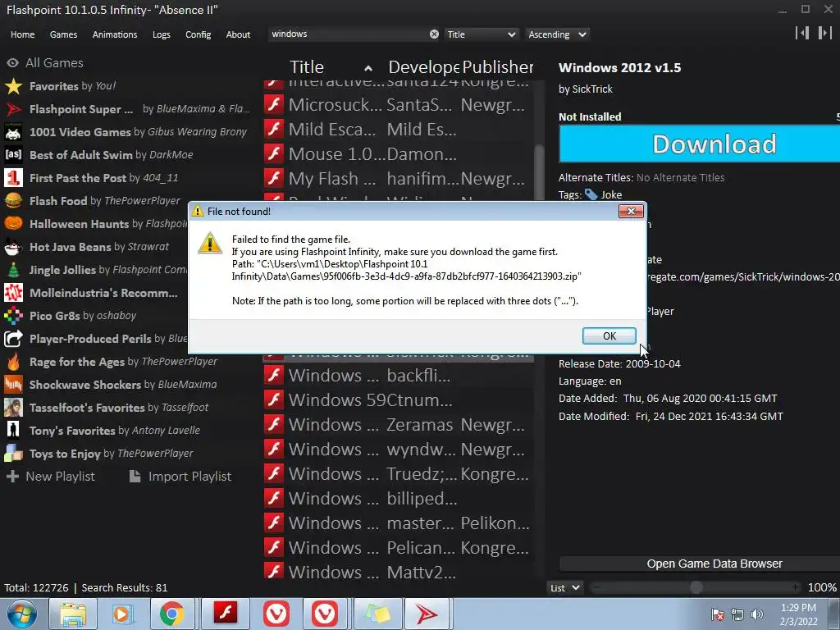The width and height of the screenshot is (840, 630).
Task: Click the Publisher column header
Action: pos(497,67)
